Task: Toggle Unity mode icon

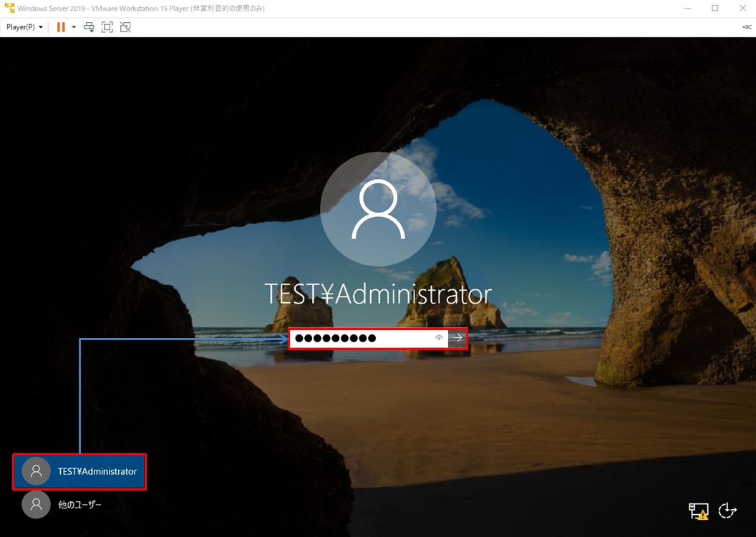Action: click(125, 27)
